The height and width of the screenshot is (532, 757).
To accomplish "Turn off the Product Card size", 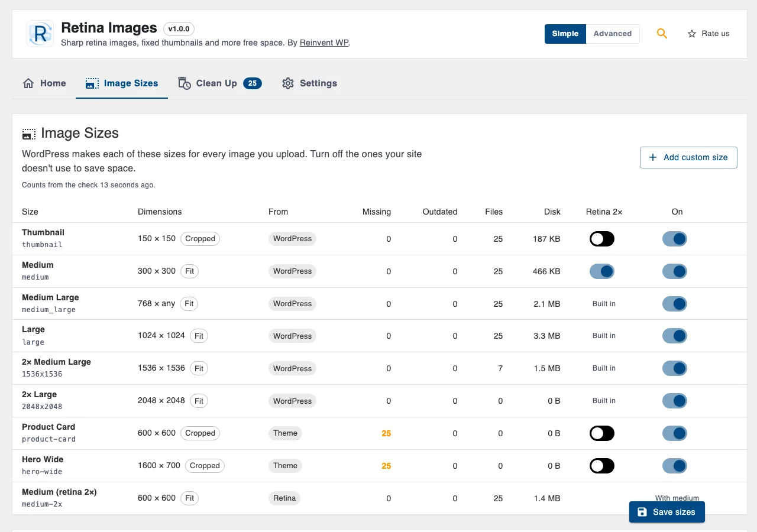I will 675,433.
